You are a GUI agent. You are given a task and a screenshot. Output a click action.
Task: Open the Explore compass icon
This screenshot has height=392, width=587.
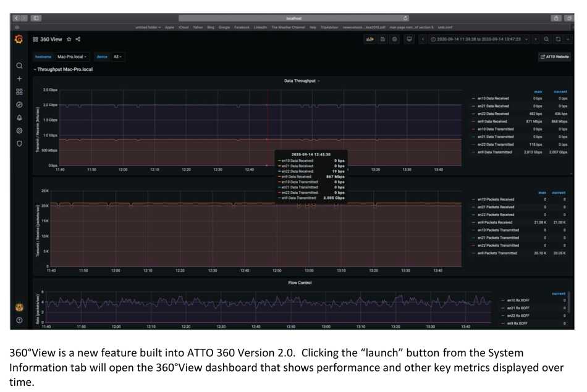coord(20,105)
